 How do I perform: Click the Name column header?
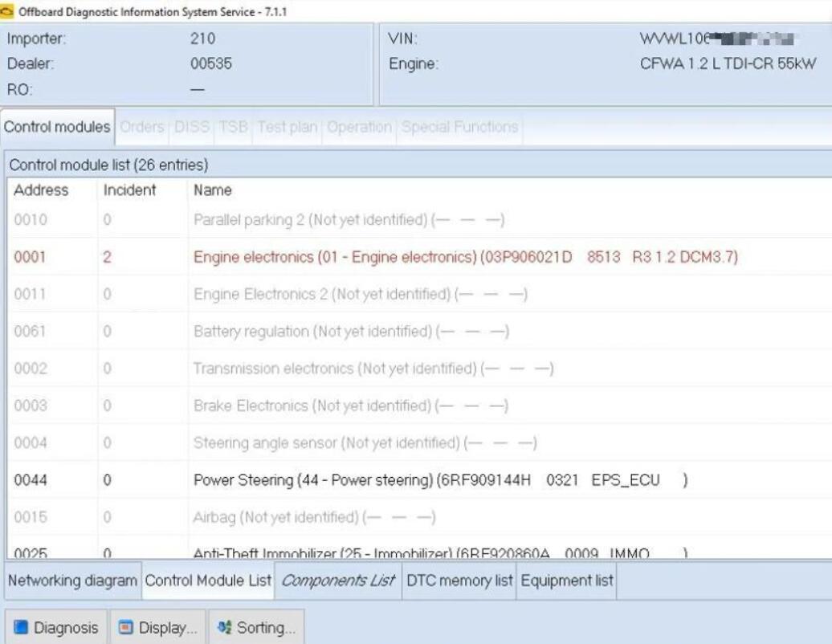(213, 190)
